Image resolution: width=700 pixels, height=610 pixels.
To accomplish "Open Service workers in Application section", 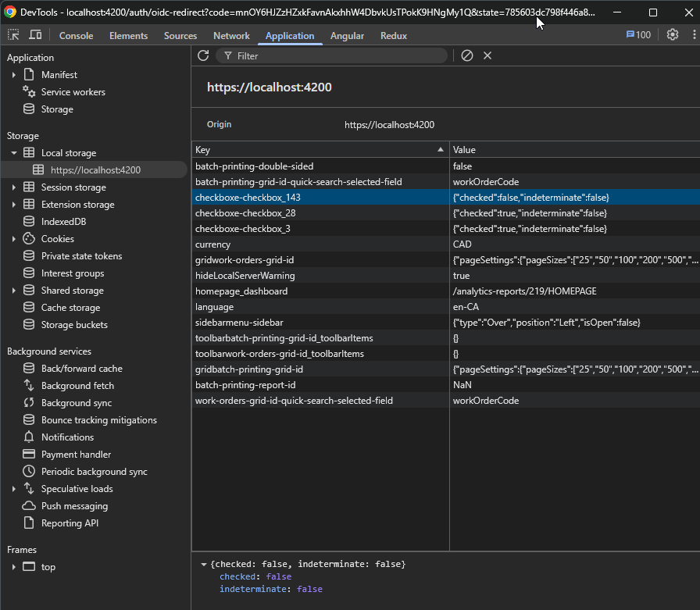I will coord(73,92).
